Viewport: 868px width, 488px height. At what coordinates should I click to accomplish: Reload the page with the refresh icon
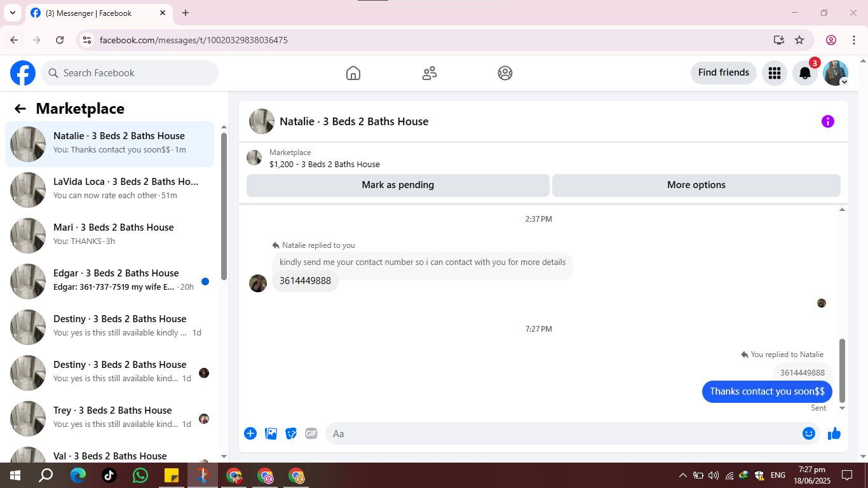[x=60, y=40]
